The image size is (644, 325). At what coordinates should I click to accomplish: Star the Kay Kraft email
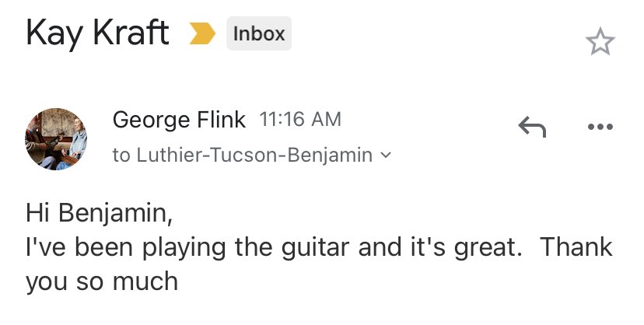600,41
